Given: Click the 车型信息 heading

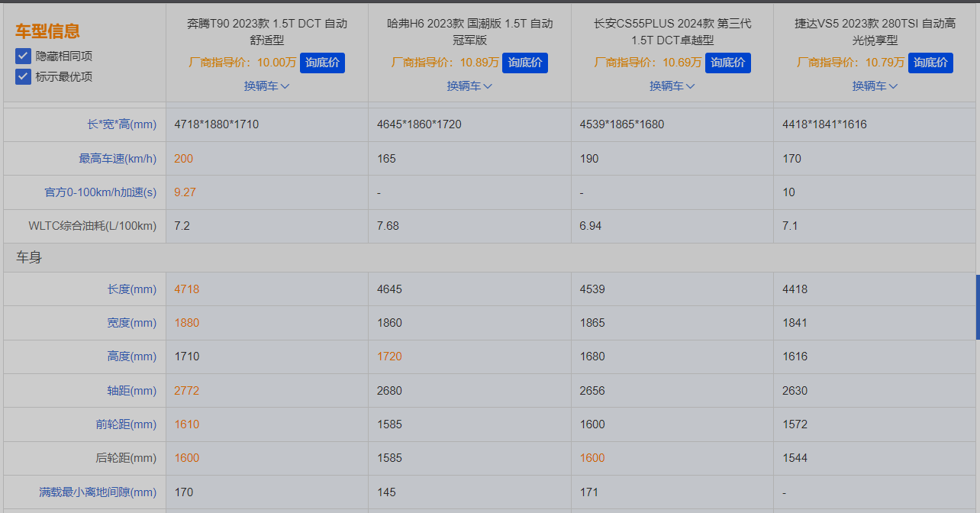Looking at the screenshot, I should pyautogui.click(x=47, y=31).
